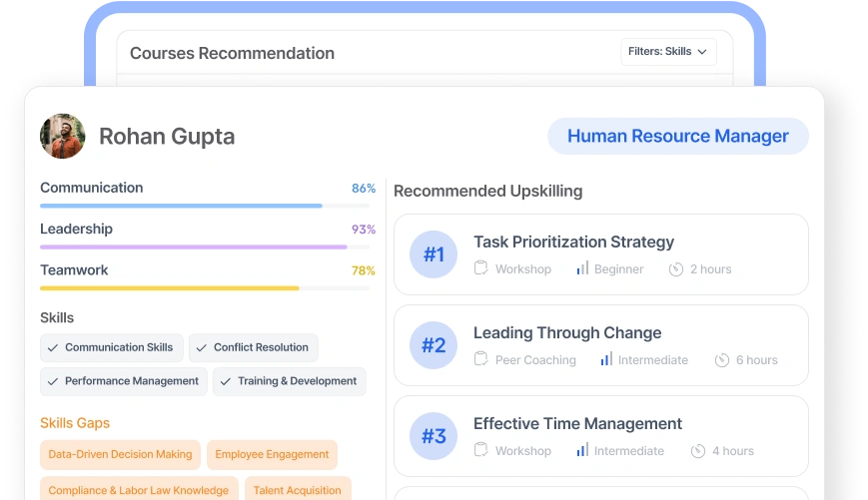
Task: Click the #3 rank badge
Action: click(x=434, y=436)
